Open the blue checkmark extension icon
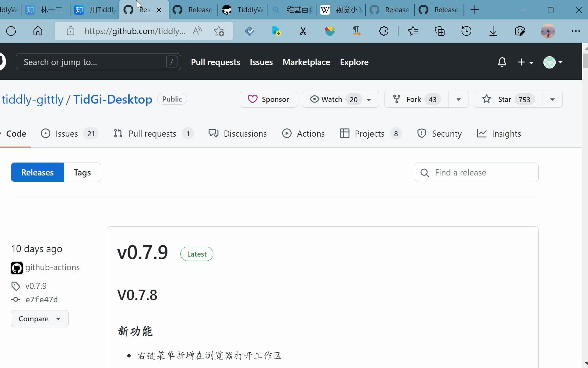The width and height of the screenshot is (588, 368). coord(250,31)
